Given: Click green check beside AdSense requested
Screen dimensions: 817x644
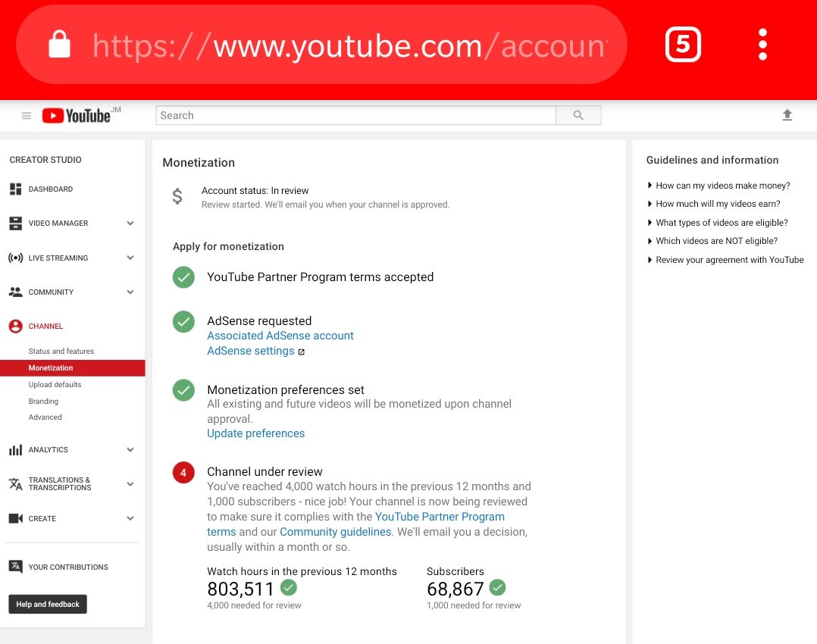Looking at the screenshot, I should click(x=183, y=322).
